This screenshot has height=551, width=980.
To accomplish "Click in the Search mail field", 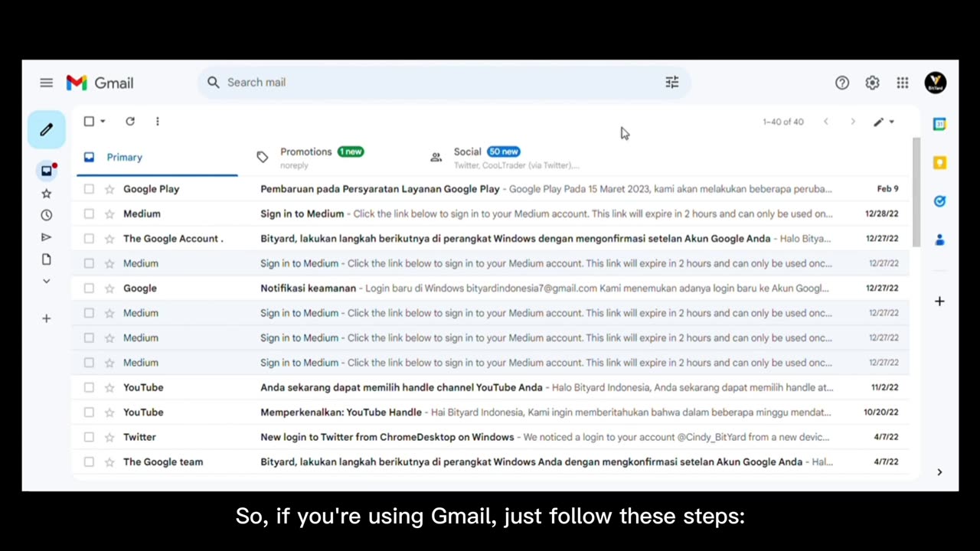I will 444,83.
